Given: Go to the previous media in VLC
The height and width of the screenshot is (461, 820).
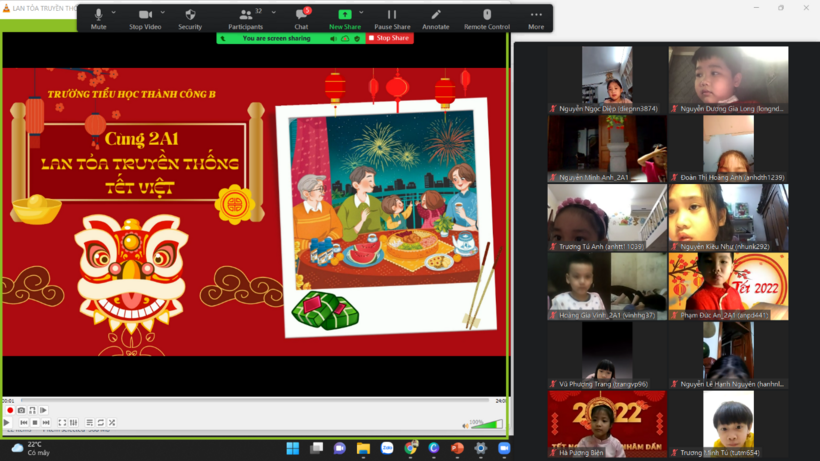Looking at the screenshot, I should 24,422.
